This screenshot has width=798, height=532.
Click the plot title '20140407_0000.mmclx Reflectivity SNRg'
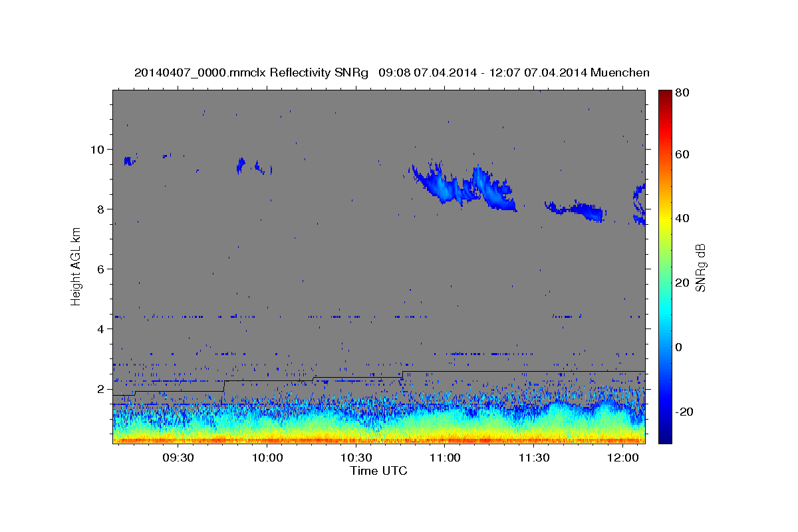pyautogui.click(x=251, y=72)
